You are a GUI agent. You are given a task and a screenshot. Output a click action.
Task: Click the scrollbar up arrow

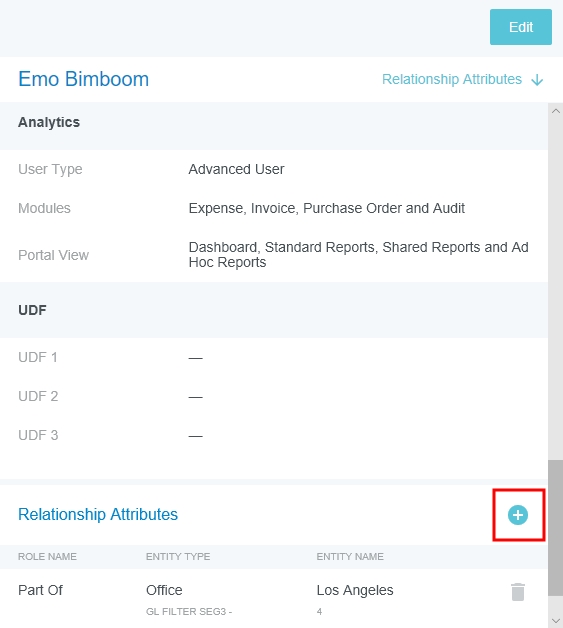pos(555,111)
